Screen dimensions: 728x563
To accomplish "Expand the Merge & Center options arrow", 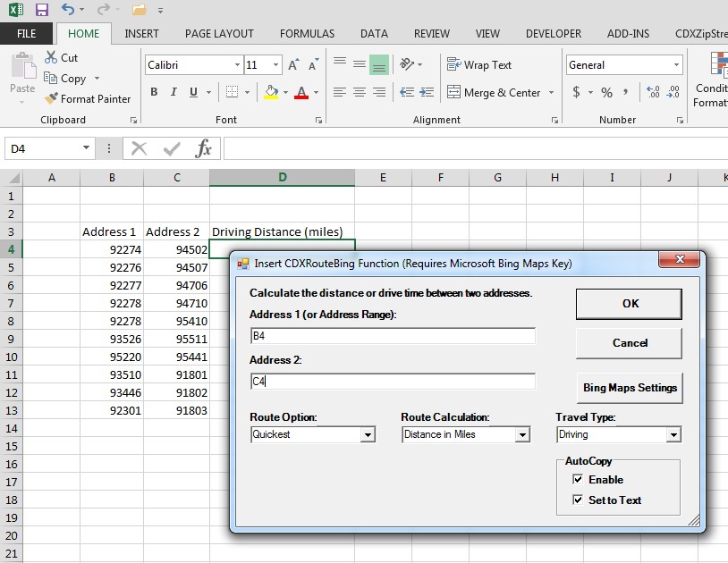I will [x=551, y=92].
